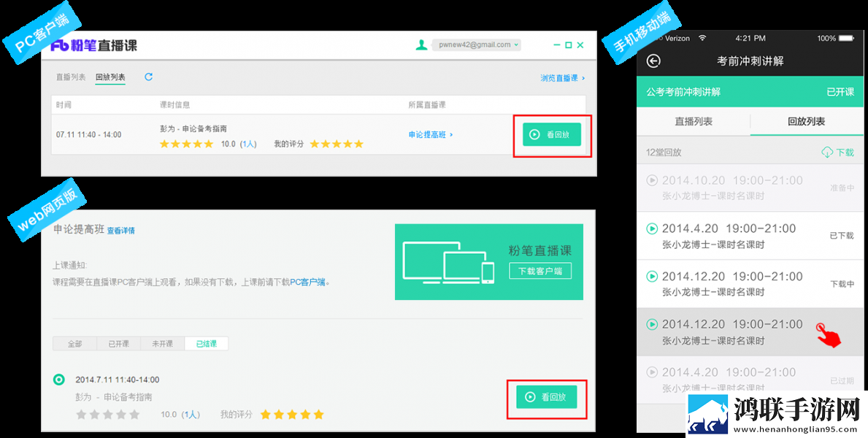The image size is (868, 438).
Task: Set third gold star of 我的评分 in web version
Action: click(292, 414)
